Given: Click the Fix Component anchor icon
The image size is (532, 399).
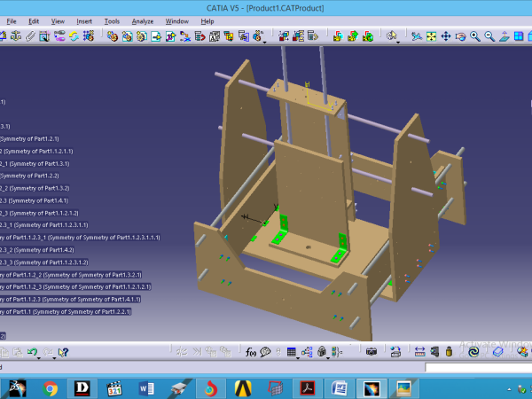Looking at the screenshot, I should tap(16, 35).
